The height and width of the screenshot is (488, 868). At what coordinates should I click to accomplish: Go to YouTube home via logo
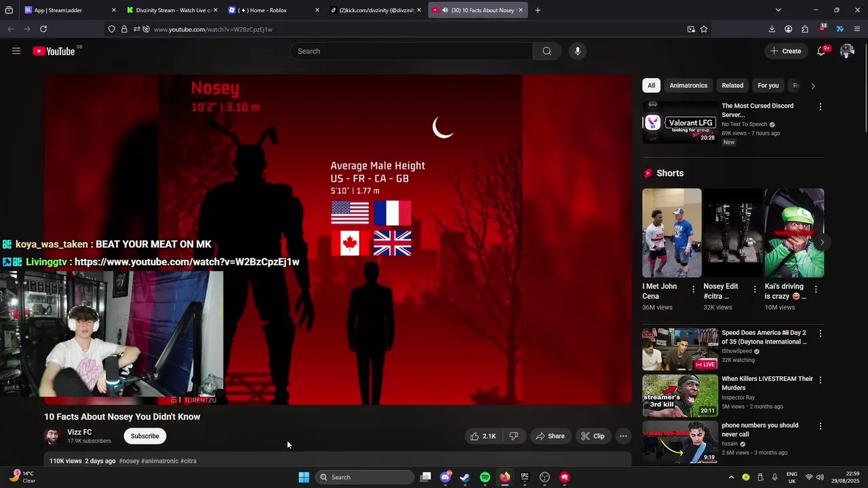pos(54,51)
